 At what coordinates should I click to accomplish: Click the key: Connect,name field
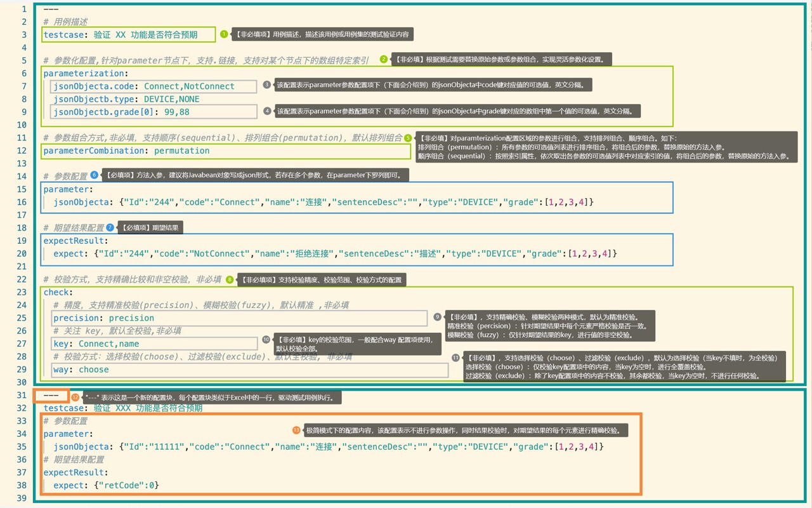coord(154,344)
